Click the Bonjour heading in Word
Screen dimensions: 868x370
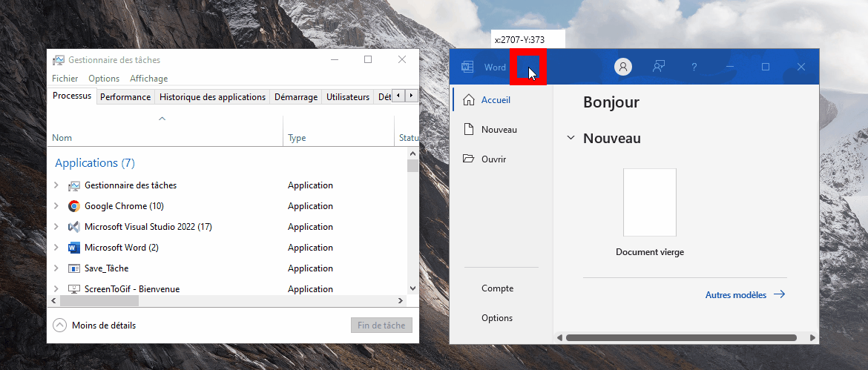(611, 102)
